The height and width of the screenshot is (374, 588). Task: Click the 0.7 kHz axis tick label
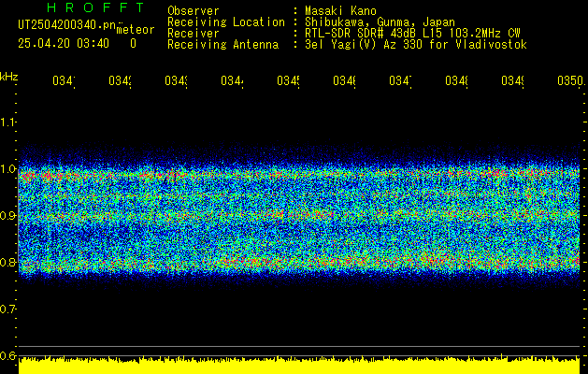coord(7,309)
